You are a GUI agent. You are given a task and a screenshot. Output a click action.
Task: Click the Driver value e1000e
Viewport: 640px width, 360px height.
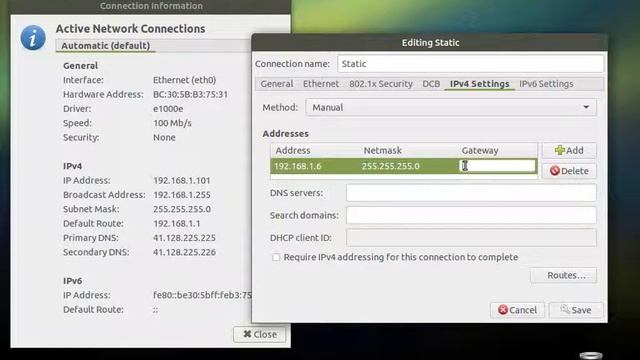168,109
